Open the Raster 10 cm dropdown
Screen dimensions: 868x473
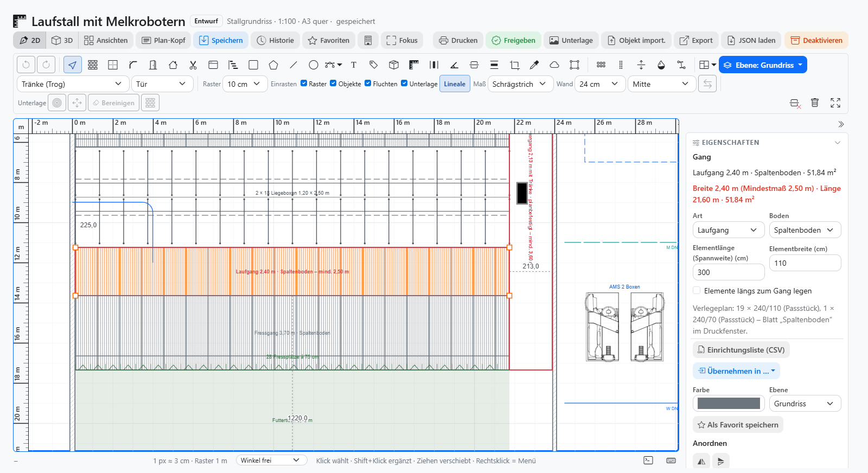(245, 84)
